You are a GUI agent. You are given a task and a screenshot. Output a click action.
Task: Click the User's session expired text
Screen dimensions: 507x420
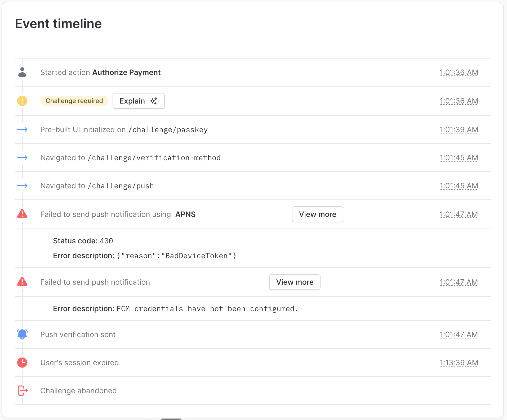click(79, 363)
